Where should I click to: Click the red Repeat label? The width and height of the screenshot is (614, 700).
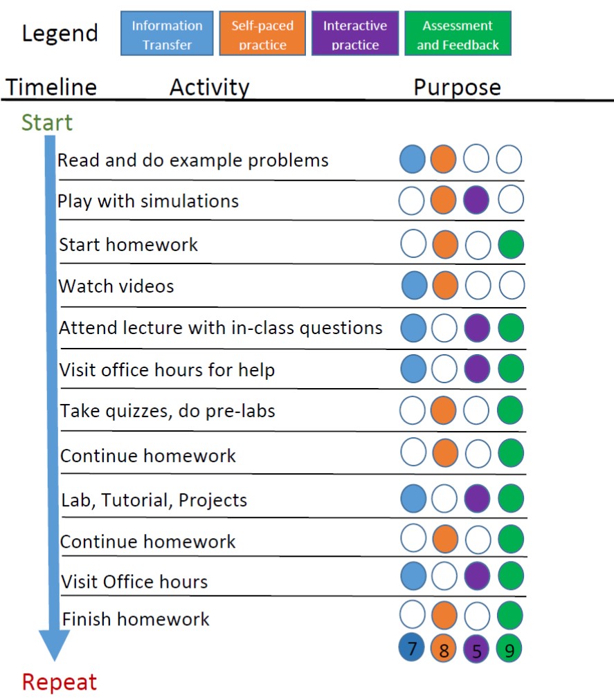tap(60, 682)
